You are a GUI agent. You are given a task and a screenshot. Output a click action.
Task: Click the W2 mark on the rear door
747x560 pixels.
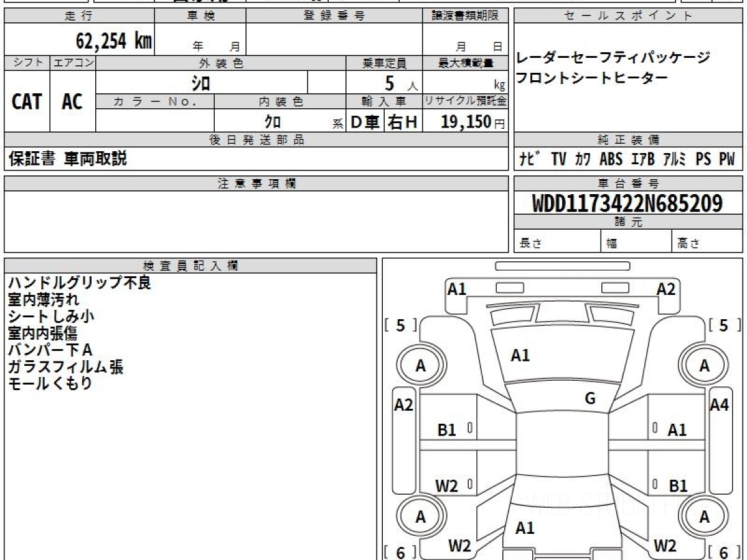446,487
